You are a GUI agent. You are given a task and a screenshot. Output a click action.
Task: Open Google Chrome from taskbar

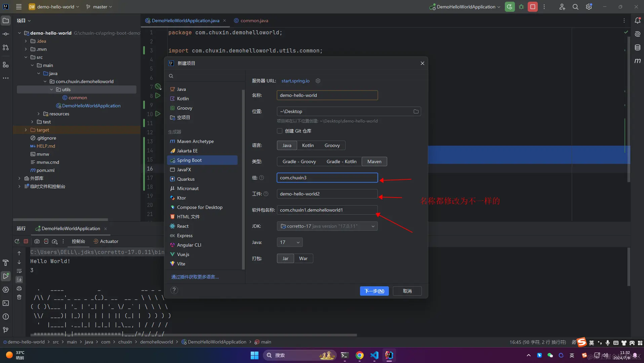tap(360, 355)
